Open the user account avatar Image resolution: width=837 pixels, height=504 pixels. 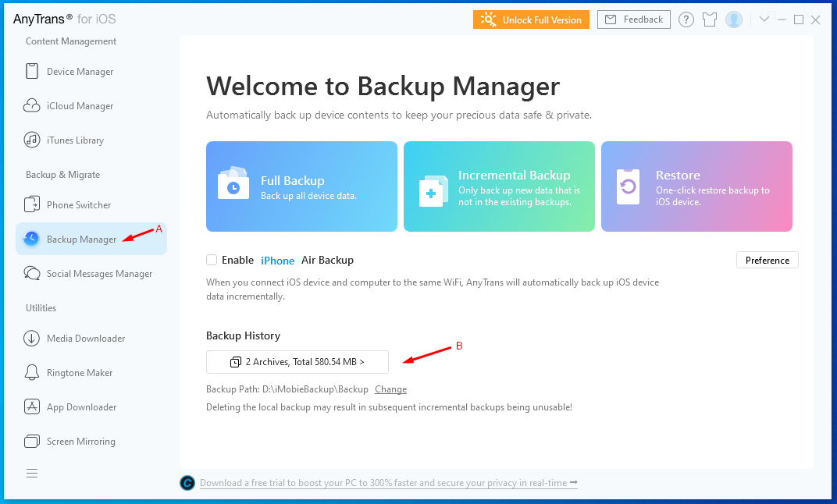pyautogui.click(x=734, y=20)
